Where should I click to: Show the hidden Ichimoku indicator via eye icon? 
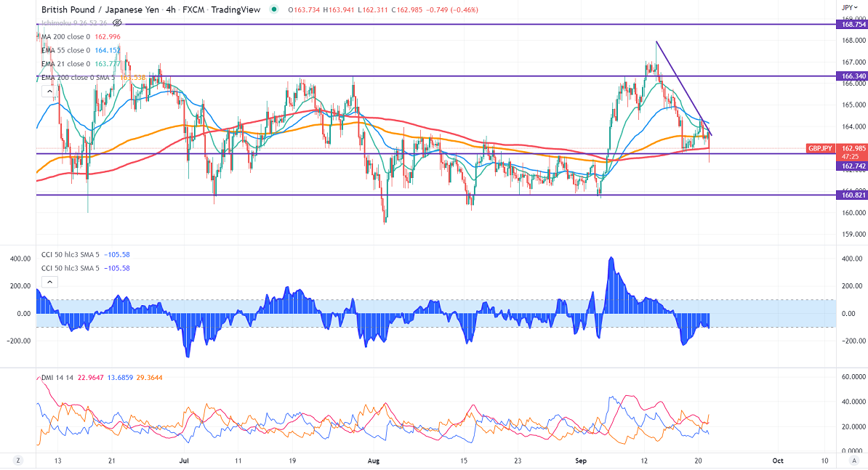[x=117, y=23]
